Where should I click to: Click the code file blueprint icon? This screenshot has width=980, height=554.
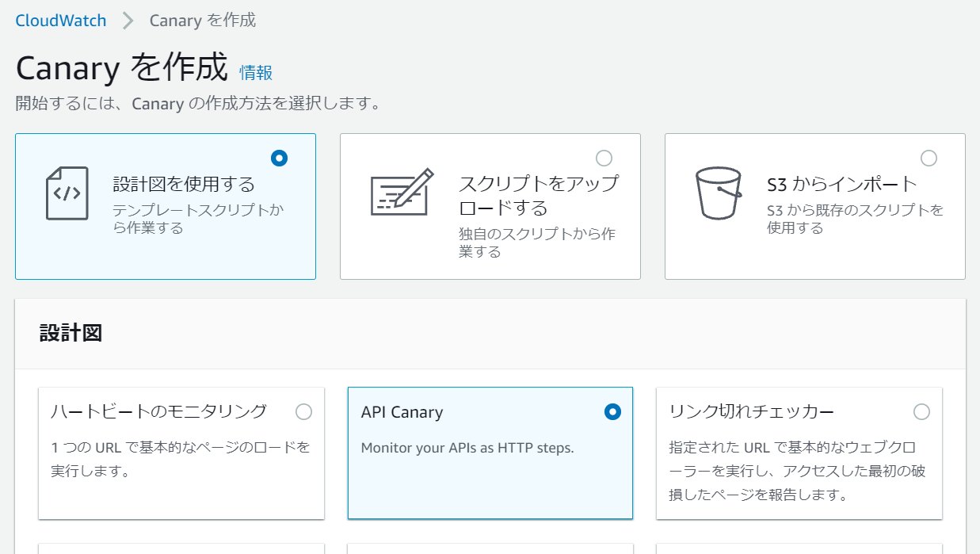coord(67,193)
